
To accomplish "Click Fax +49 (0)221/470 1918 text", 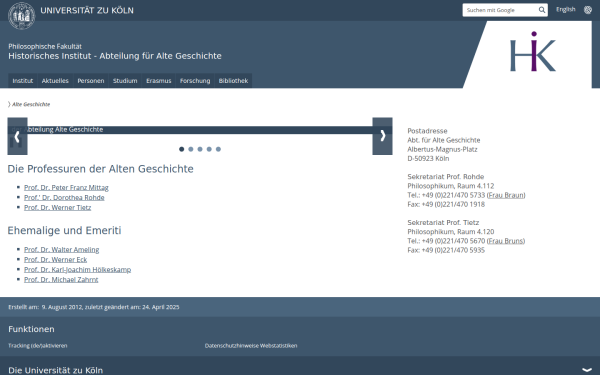I will click(x=446, y=204).
